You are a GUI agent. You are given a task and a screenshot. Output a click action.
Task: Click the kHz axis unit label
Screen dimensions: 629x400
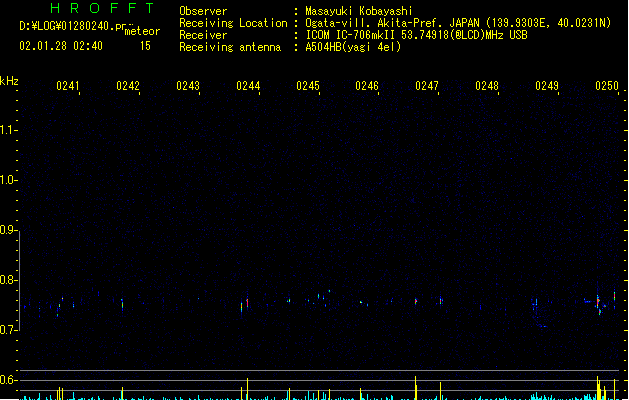click(x=9, y=81)
